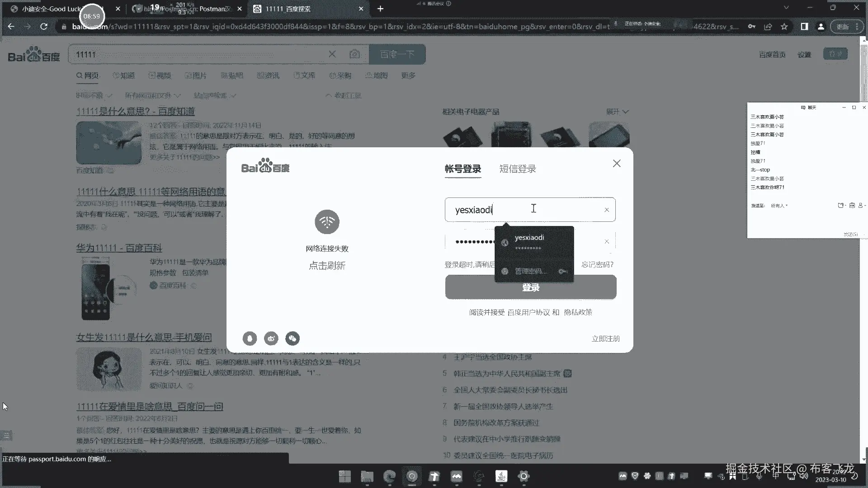868x488 pixels.
Task: Click the network failed refresh icon
Action: 327,222
